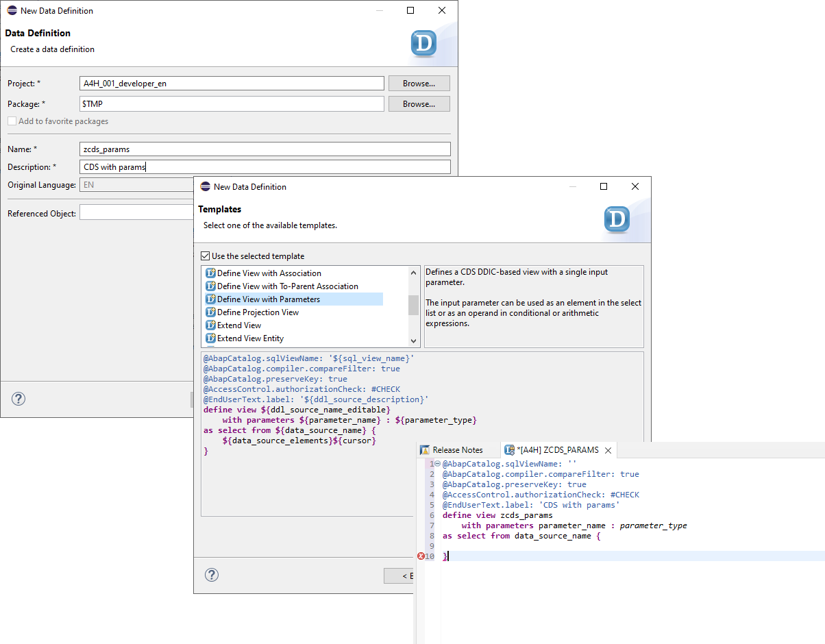Toggle Add to favorite packages checkbox

12,121
